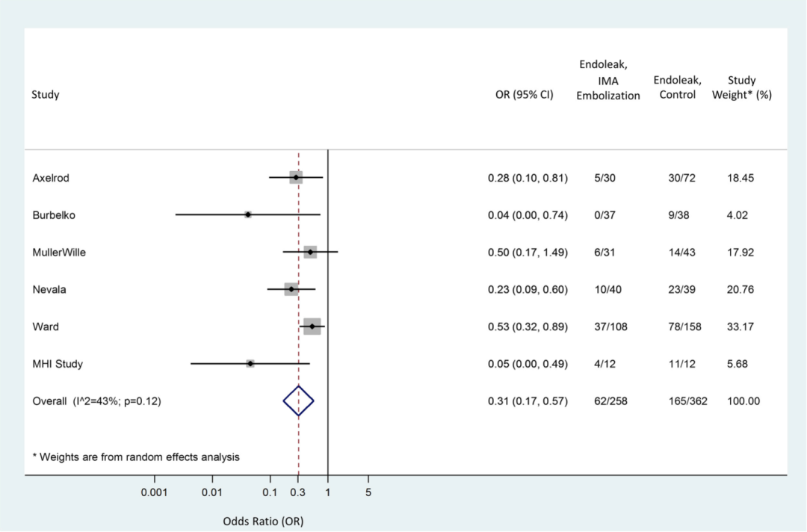The height and width of the screenshot is (532, 807).
Task: Click the Axelrod gray square marker
Action: [x=296, y=177]
